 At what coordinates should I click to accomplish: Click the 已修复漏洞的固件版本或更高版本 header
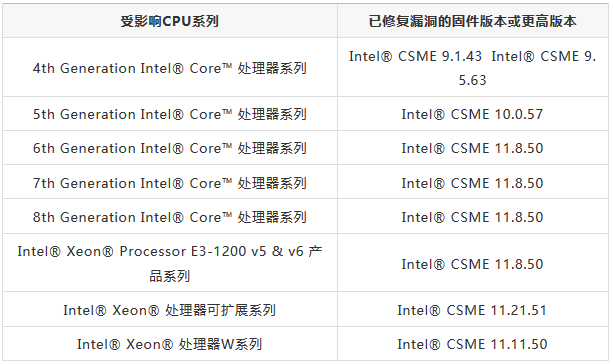[x=473, y=21]
